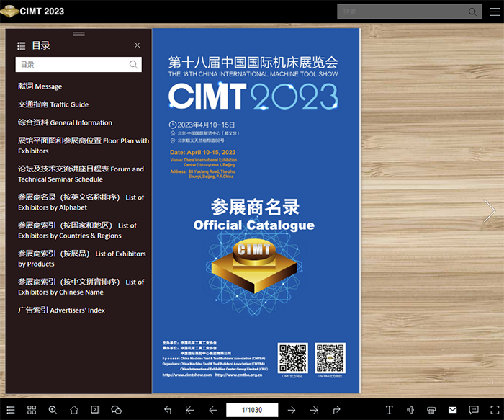The width and height of the screenshot is (504, 420).
Task: Start auto flip play icon
Action: coord(95,410)
